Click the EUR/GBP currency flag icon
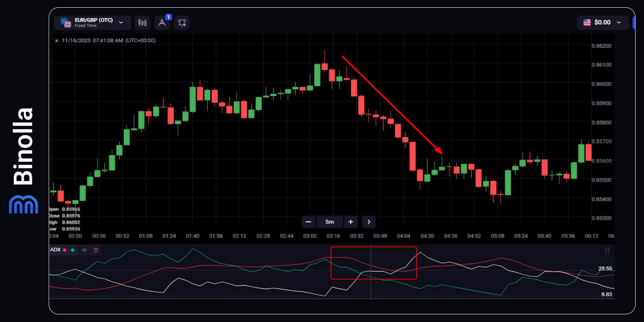The image size is (644, 322). [66, 23]
